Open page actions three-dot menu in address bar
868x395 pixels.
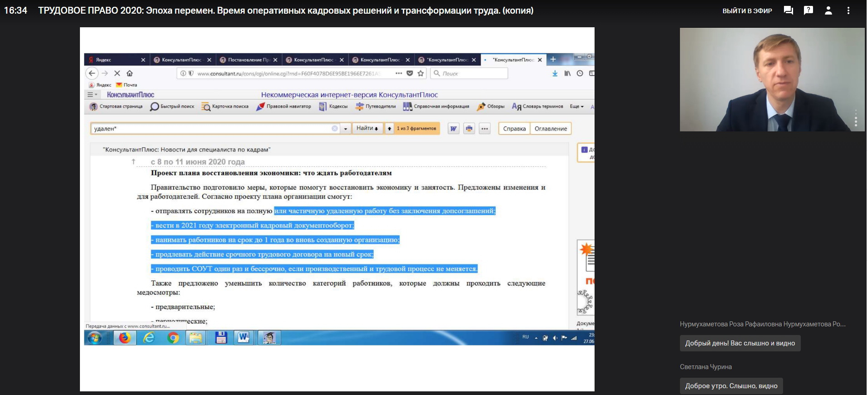tap(399, 73)
